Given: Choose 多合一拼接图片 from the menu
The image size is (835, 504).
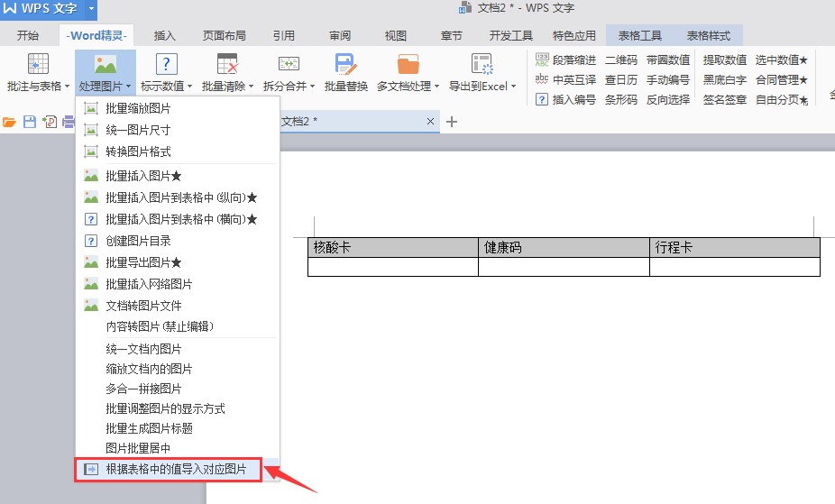Looking at the screenshot, I should tap(178, 389).
